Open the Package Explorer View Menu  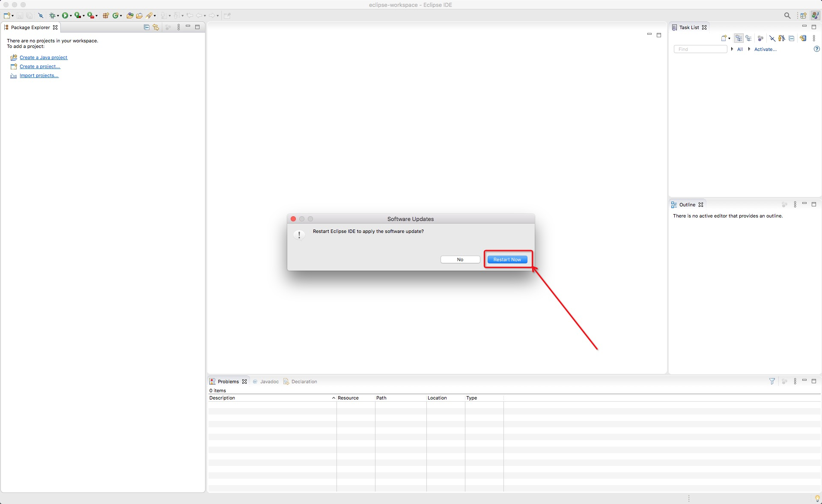coord(179,27)
